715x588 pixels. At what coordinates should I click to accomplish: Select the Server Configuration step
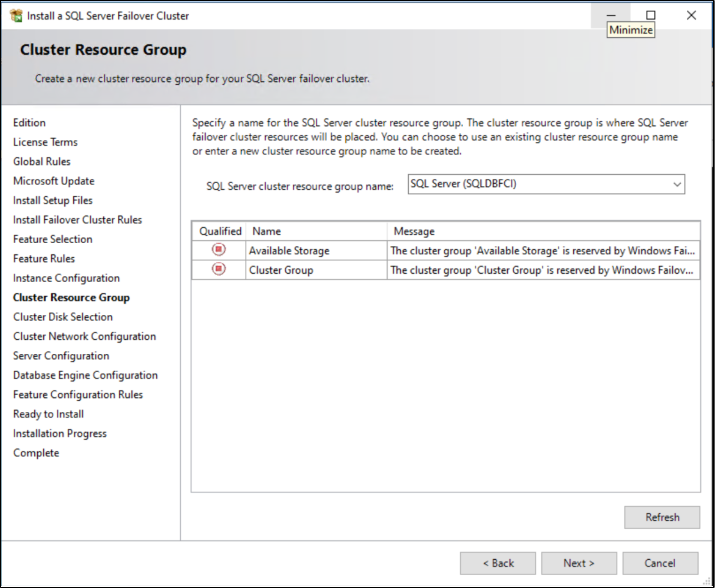pyautogui.click(x=61, y=356)
